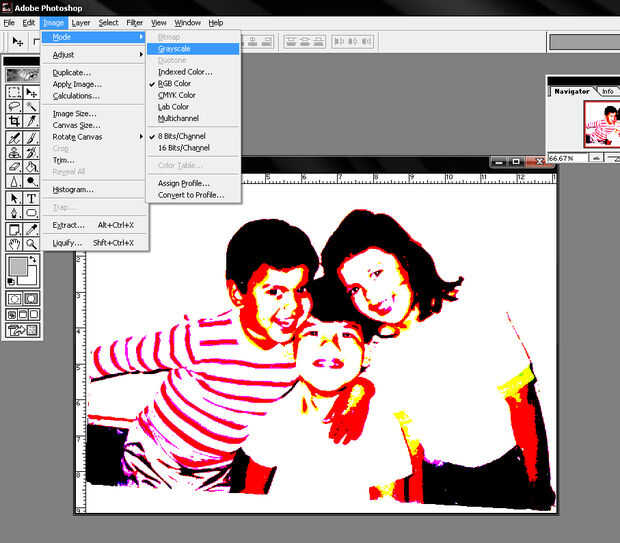
Task: Reset to default colors icon
Action: tap(11, 281)
